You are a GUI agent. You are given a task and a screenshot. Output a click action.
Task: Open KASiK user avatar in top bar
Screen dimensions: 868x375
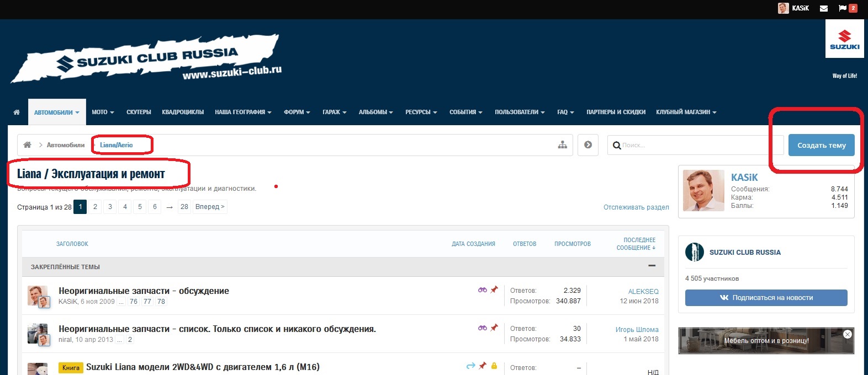783,8
